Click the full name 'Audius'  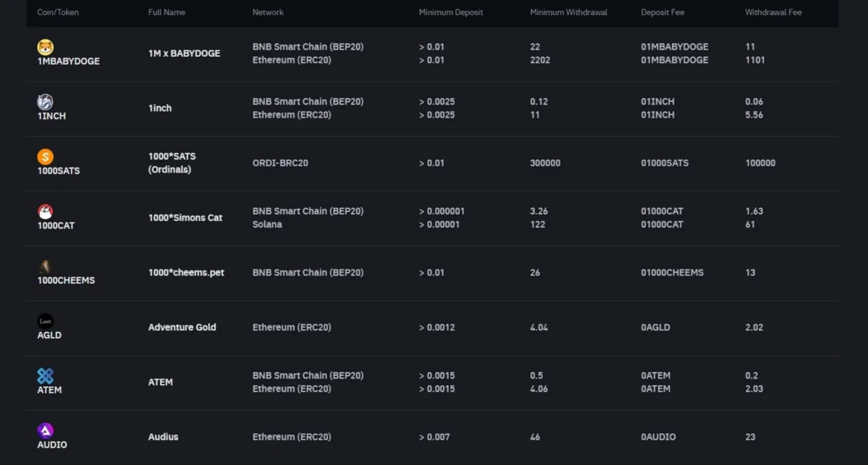(x=163, y=437)
